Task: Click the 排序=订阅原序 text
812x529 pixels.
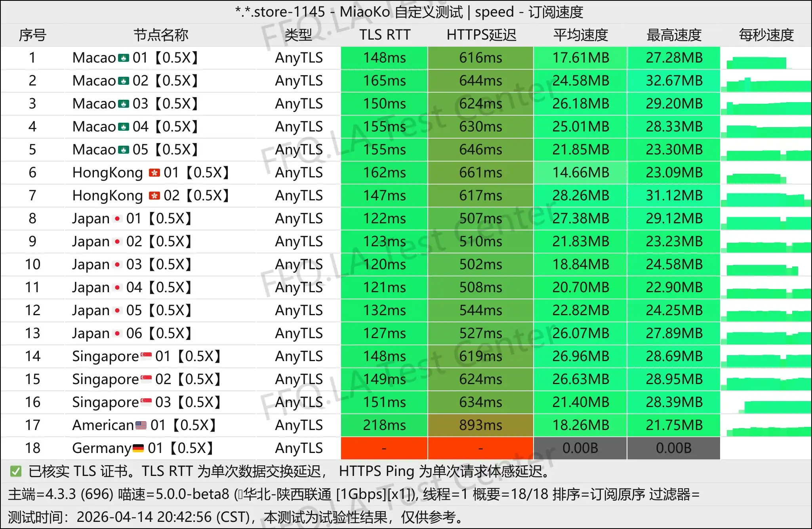Action: [x=599, y=494]
